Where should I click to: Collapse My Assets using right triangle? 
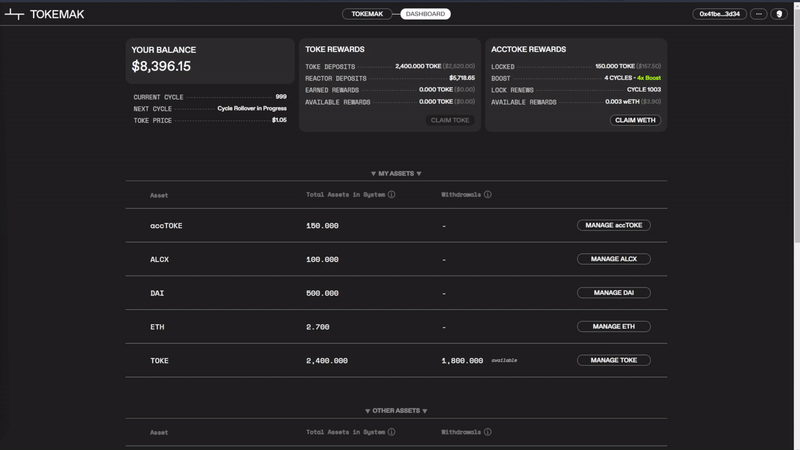tap(419, 174)
